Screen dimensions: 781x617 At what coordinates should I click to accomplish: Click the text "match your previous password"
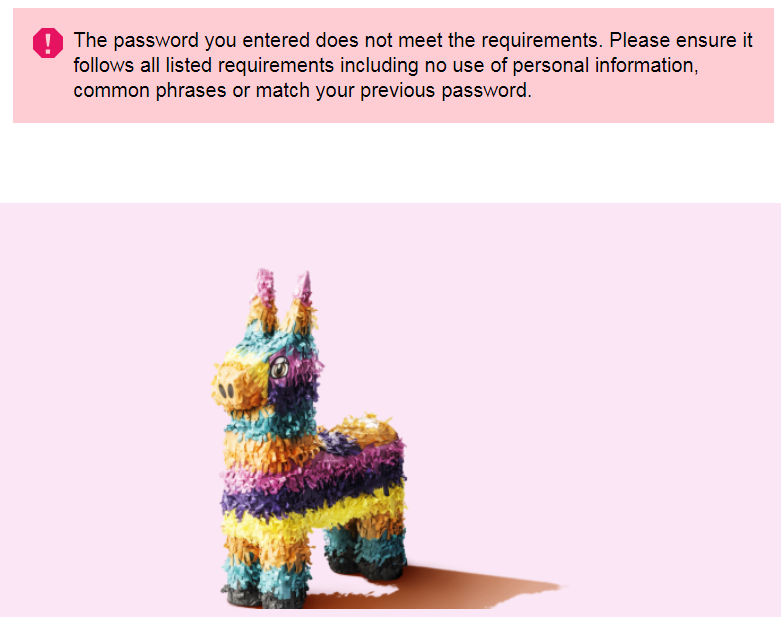point(391,91)
